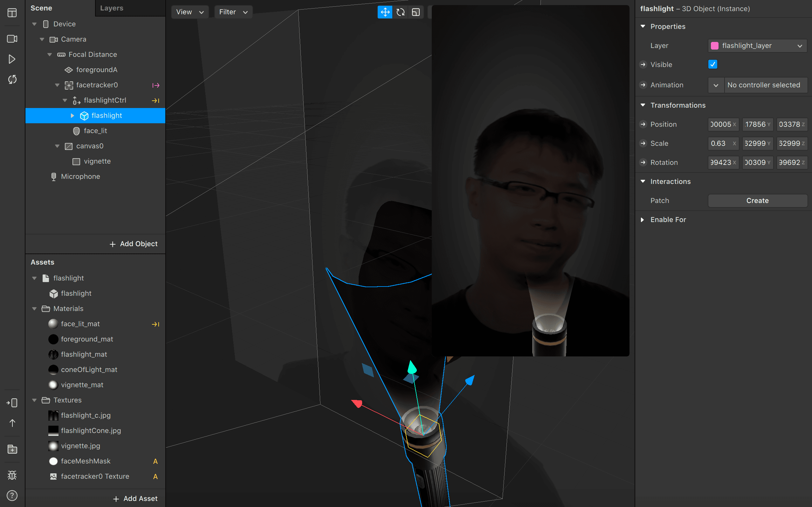Switch to the Layers tab
This screenshot has height=507, width=812.
coord(112,8)
